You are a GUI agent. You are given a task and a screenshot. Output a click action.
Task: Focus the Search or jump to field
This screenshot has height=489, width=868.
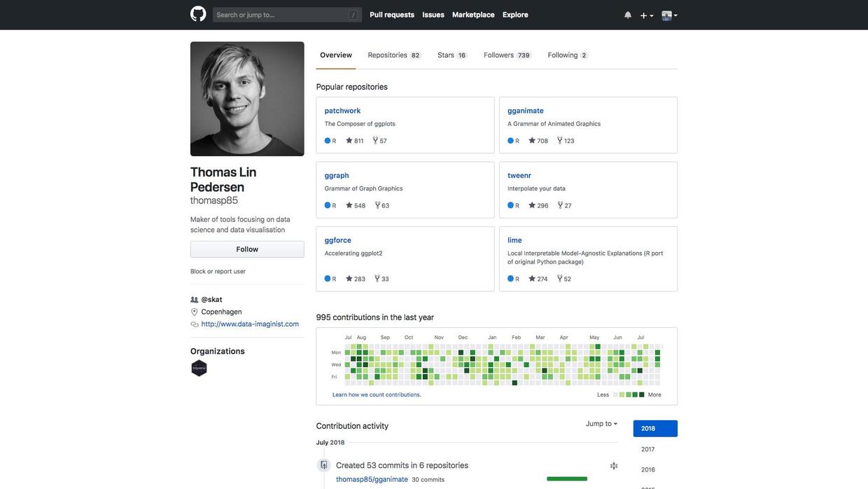click(287, 15)
